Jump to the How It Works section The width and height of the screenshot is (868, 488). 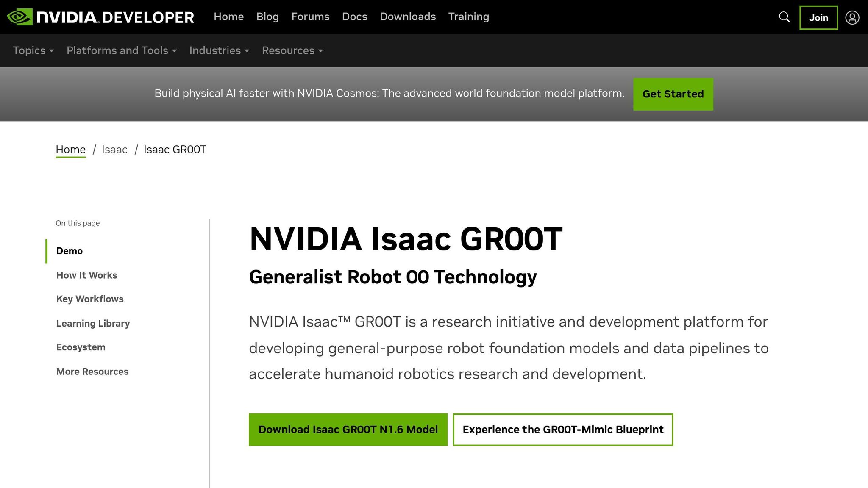86,275
